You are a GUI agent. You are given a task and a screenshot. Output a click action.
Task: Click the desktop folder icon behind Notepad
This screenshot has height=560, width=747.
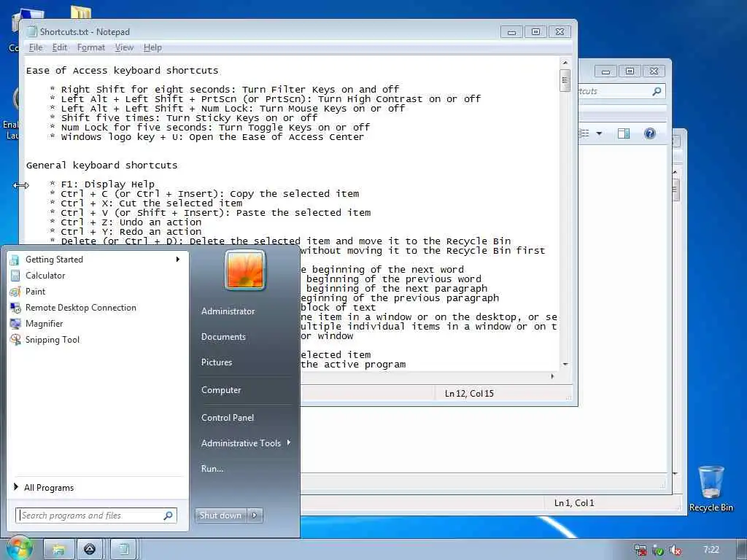(81, 12)
